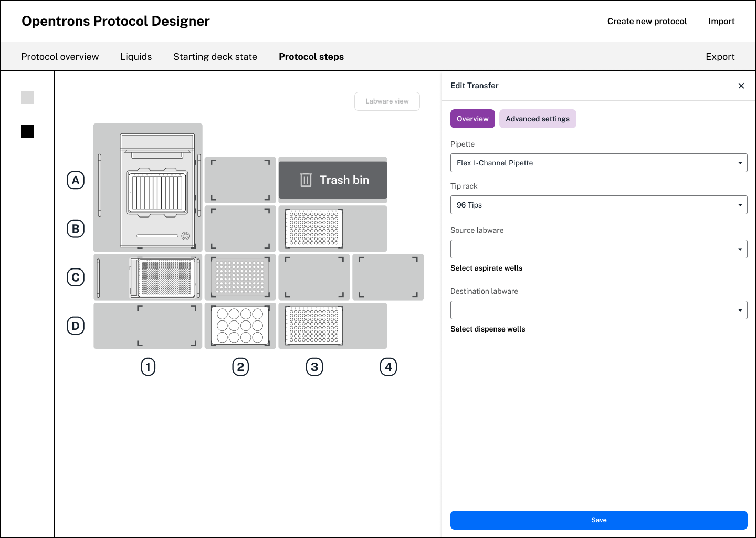Screen dimensions: 756x538
Task: Click the empty deck slot D1
Action: [x=148, y=326]
